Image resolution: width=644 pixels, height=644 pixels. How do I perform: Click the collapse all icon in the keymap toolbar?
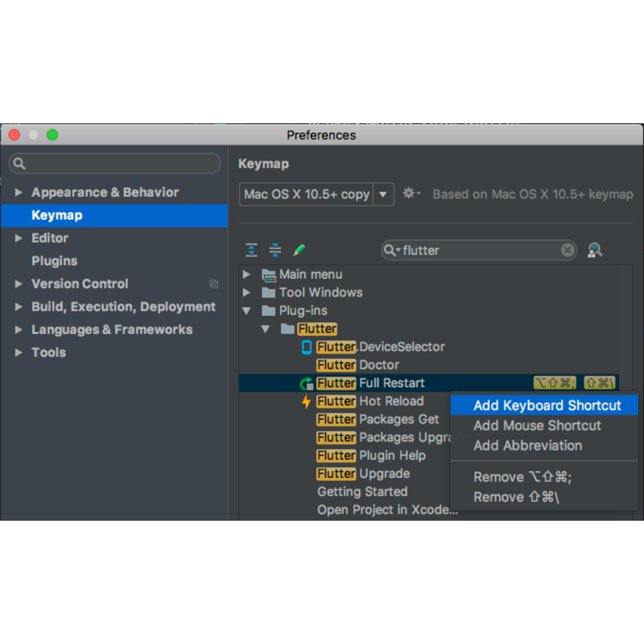tap(275, 250)
